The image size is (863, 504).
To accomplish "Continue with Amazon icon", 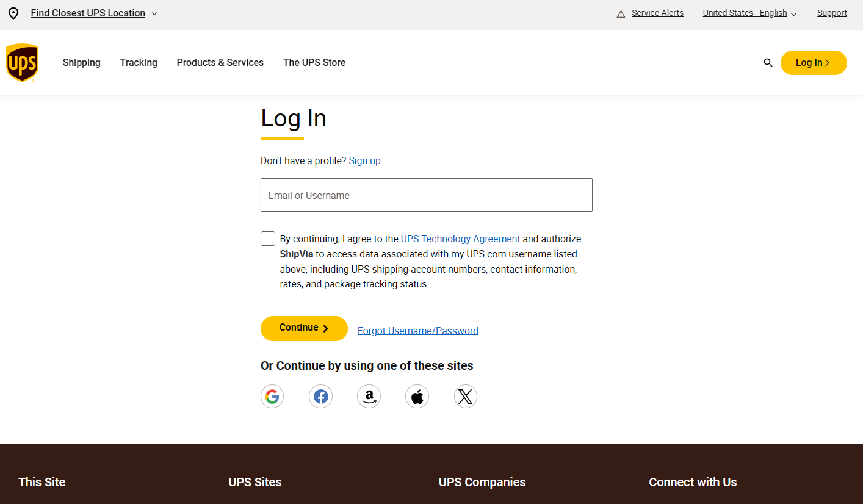I will pyautogui.click(x=369, y=397).
